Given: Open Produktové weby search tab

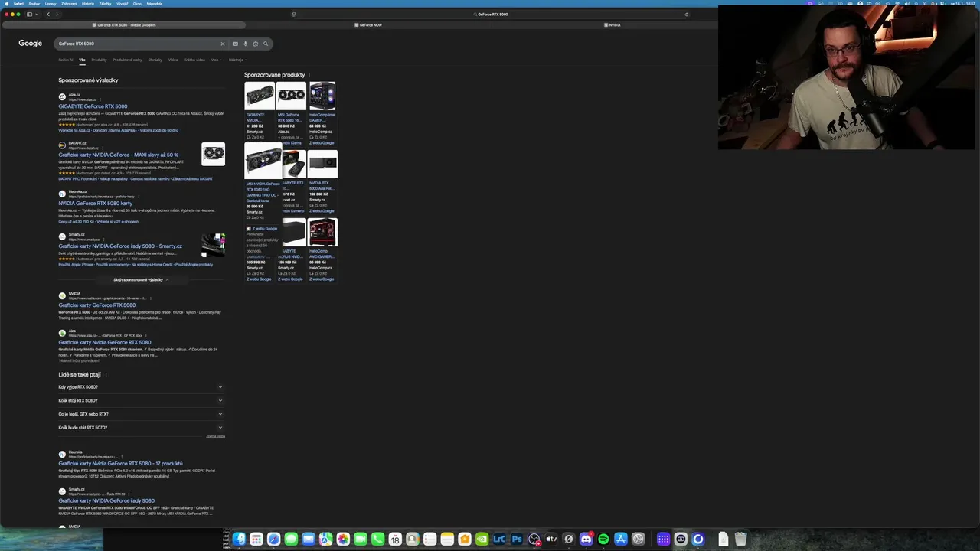Looking at the screenshot, I should coord(127,60).
